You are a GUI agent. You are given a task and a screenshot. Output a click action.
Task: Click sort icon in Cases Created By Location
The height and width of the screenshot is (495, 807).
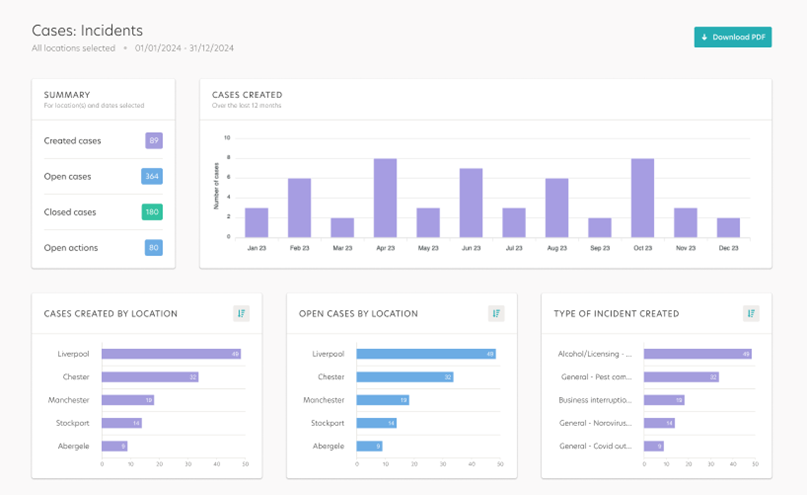[241, 313]
